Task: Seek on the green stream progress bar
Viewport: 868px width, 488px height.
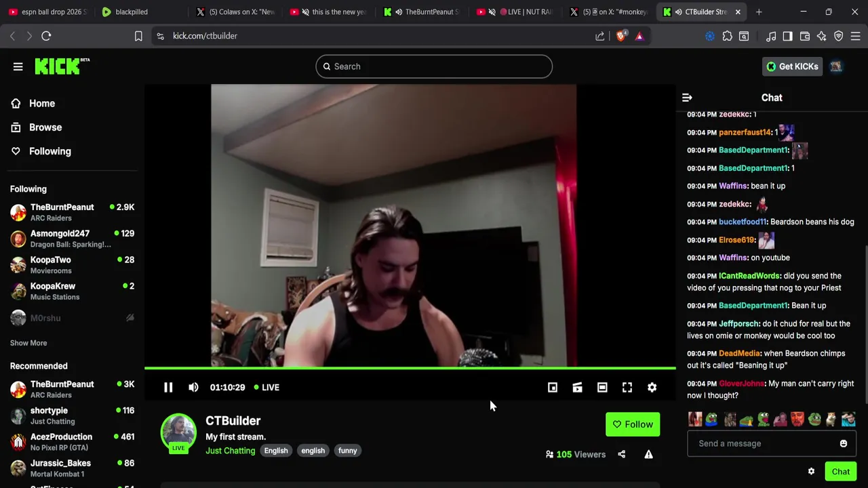Action: point(410,368)
